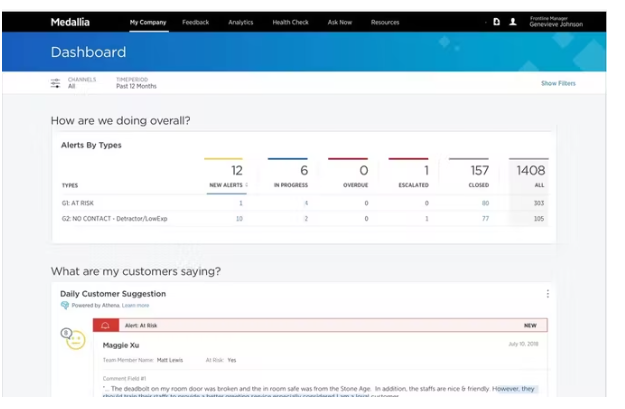The width and height of the screenshot is (625, 409).
Task: Click the alert bell icon
Action: tap(106, 325)
